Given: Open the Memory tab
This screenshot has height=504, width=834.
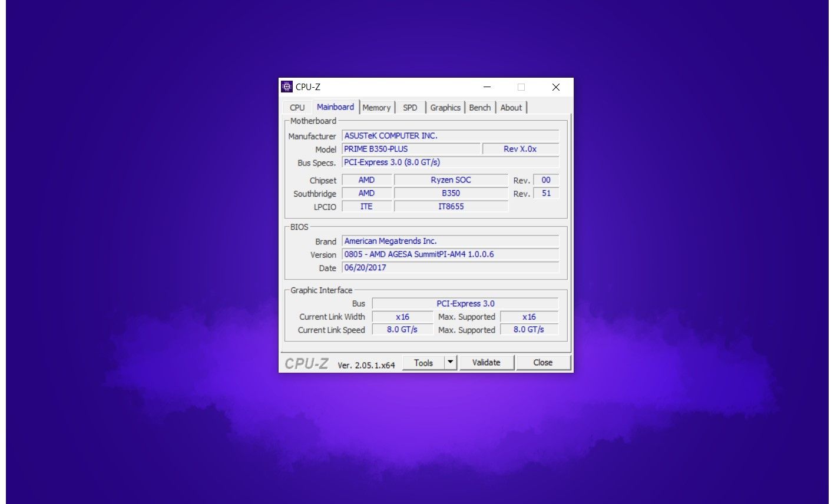Looking at the screenshot, I should coord(377,107).
